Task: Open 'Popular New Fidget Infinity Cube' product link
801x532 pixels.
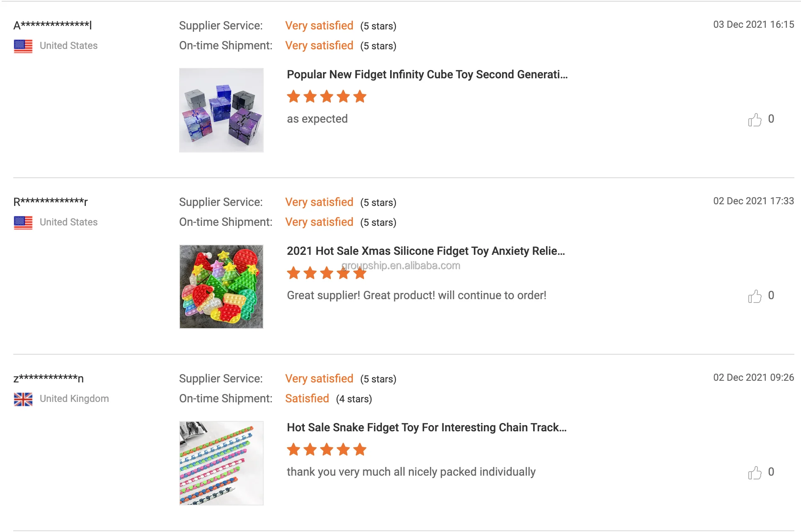Action: pyautogui.click(x=427, y=75)
